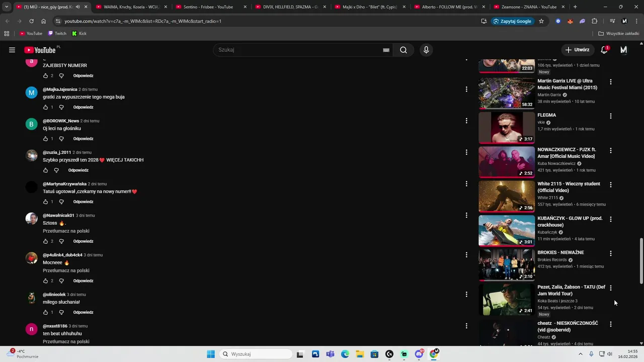The width and height of the screenshot is (644, 362).
Task: Open a new browser tab
Action: click(575, 7)
